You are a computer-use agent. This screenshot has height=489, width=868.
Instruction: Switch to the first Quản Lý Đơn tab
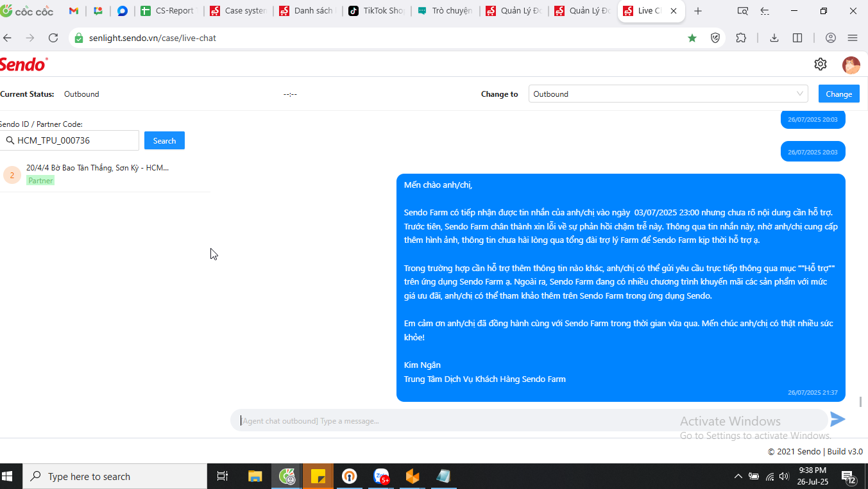click(515, 11)
